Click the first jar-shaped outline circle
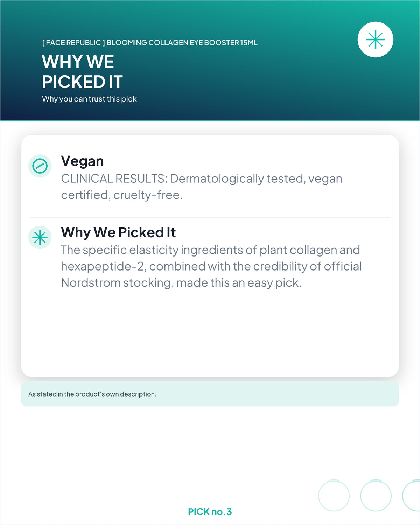Image resolution: width=420 pixels, height=525 pixels. pyautogui.click(x=334, y=495)
